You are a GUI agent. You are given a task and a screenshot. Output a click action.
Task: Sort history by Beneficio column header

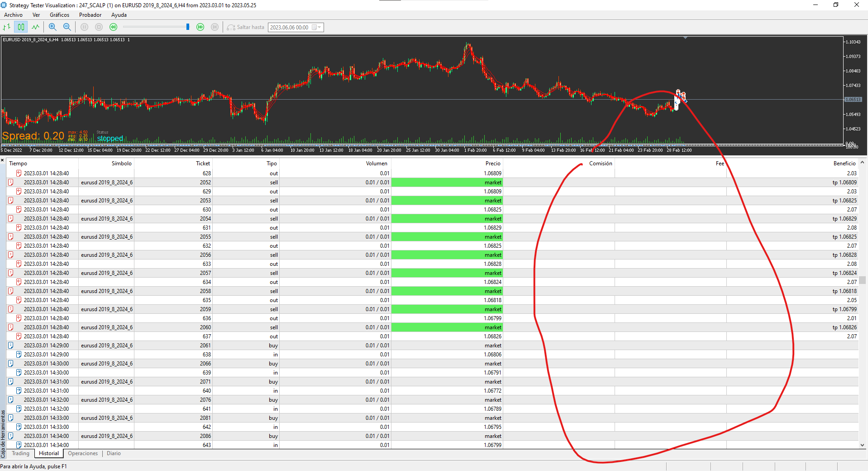click(844, 163)
